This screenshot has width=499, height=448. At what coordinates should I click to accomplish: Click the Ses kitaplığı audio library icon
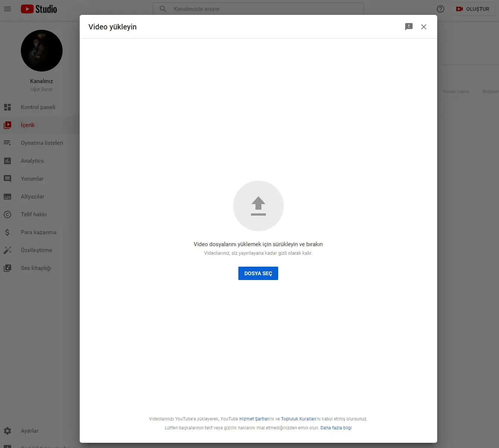(x=7, y=268)
